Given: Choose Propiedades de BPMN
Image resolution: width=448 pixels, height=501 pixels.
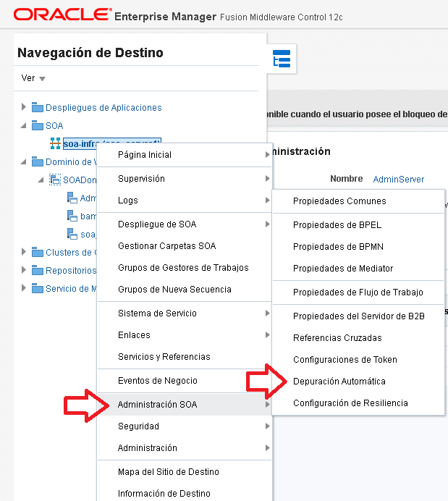Looking at the screenshot, I should tap(358, 247).
